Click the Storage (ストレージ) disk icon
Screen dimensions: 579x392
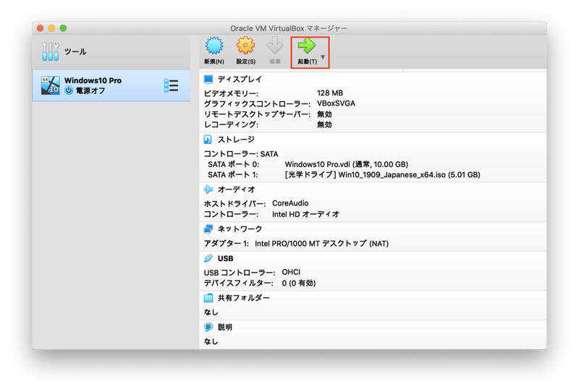pos(208,140)
